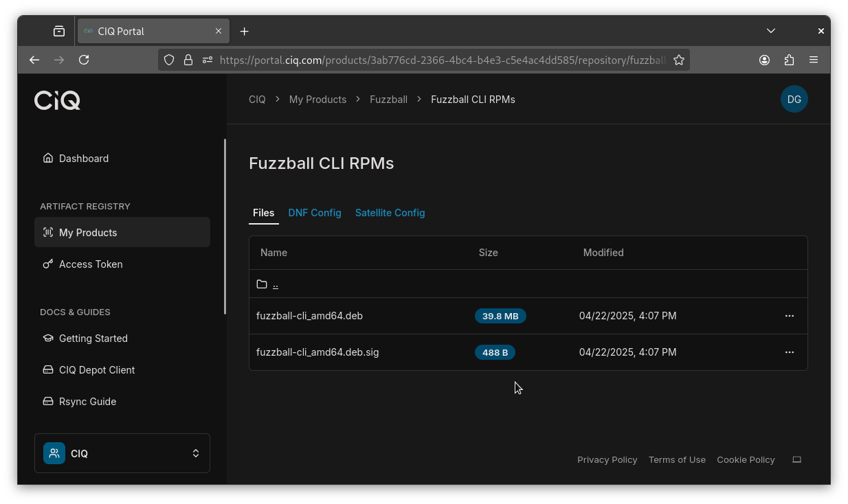
Task: Open the browser hamburger menu
Action: coord(814,60)
